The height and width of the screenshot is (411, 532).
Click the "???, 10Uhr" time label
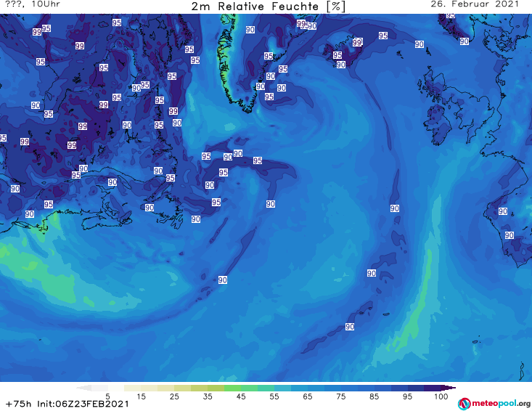33,4
